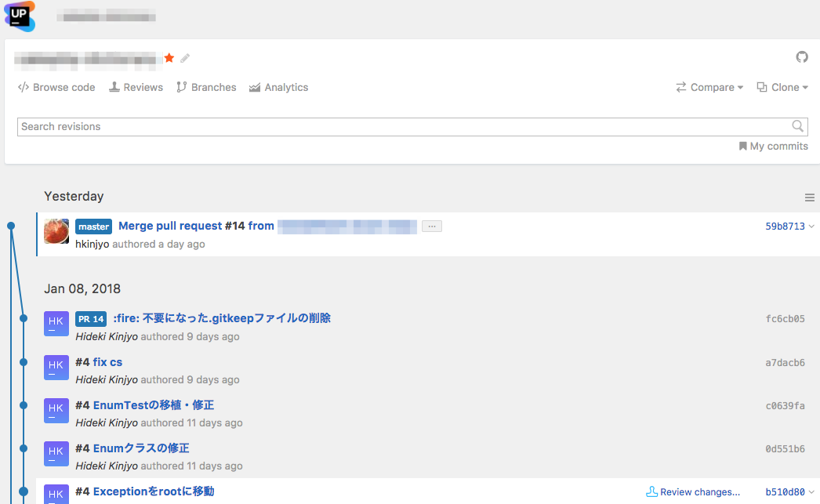
Task: Click revision hash fc6cb05
Action: tap(785, 319)
